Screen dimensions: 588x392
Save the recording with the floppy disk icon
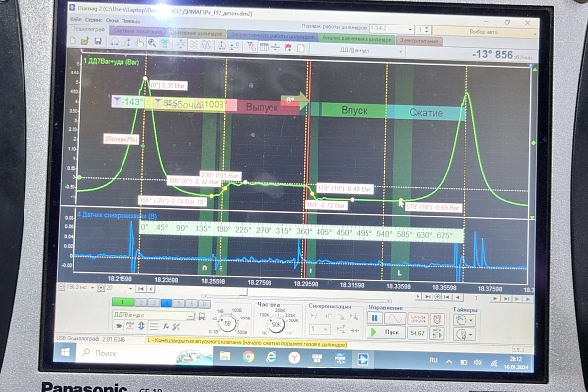(x=98, y=41)
